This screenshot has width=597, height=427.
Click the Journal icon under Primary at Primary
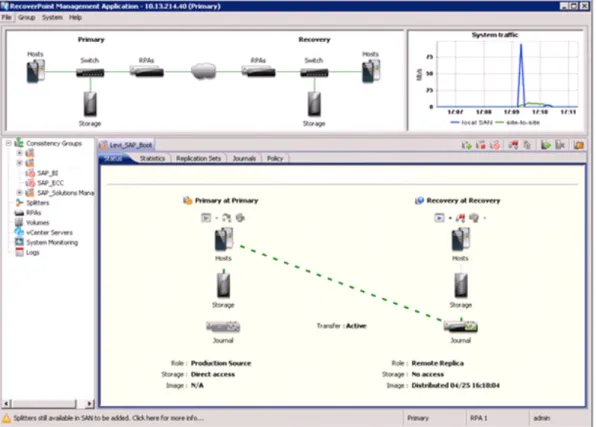(x=223, y=327)
